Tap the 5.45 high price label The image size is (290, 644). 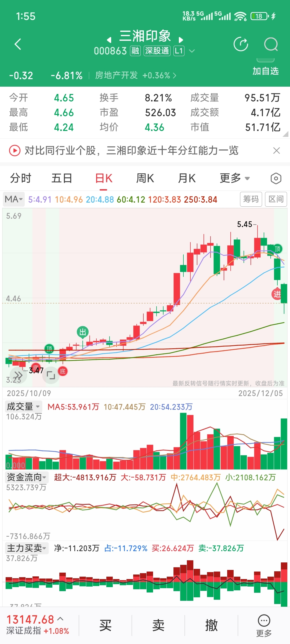pos(244,224)
